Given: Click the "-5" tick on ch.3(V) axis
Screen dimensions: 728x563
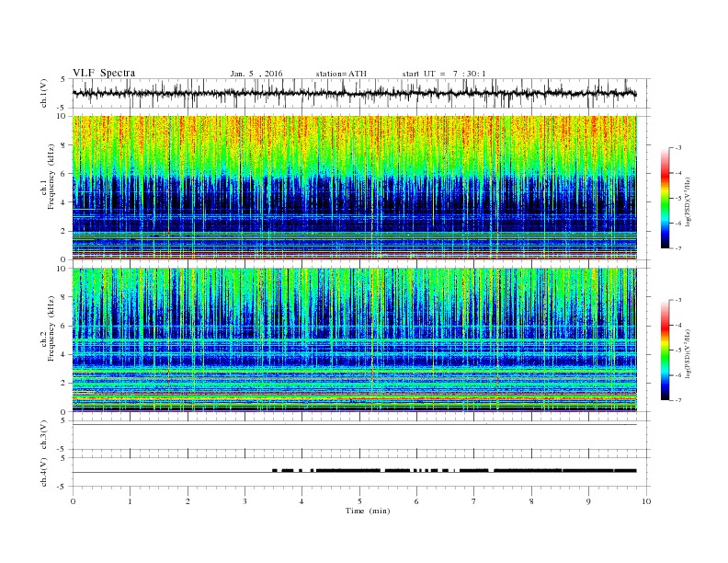Looking at the screenshot, I should point(63,449).
